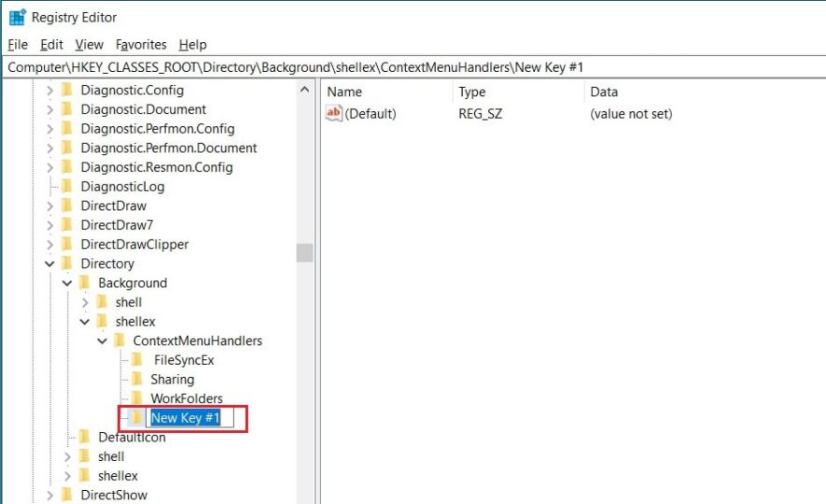Image resolution: width=826 pixels, height=504 pixels.
Task: Expand the Diagnostic.Perfmon.Config key
Action: coord(49,129)
